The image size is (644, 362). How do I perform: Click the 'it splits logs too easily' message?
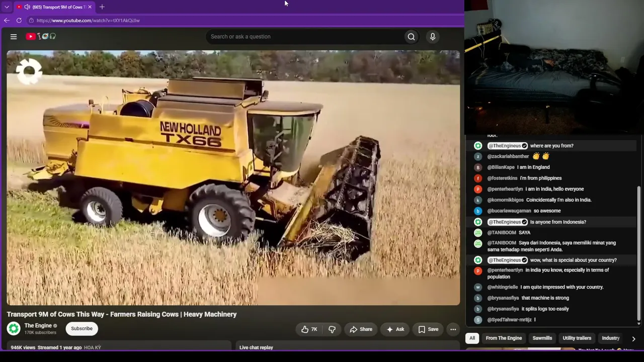click(545, 309)
